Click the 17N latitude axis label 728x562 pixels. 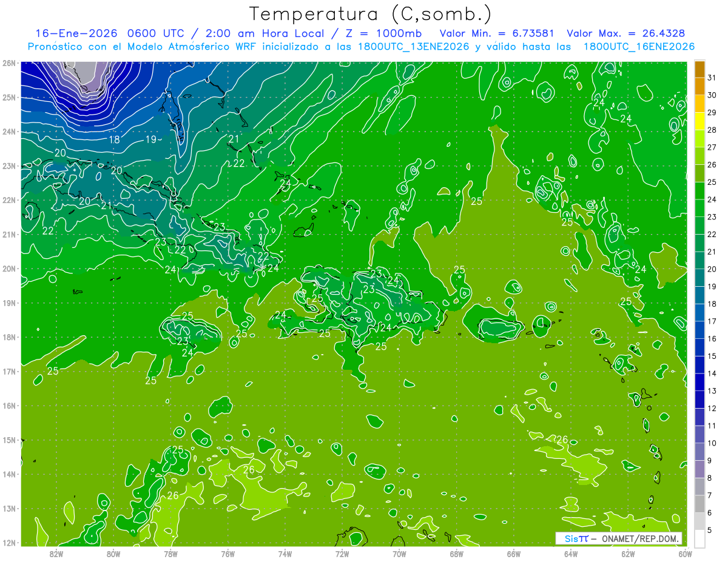9,372
